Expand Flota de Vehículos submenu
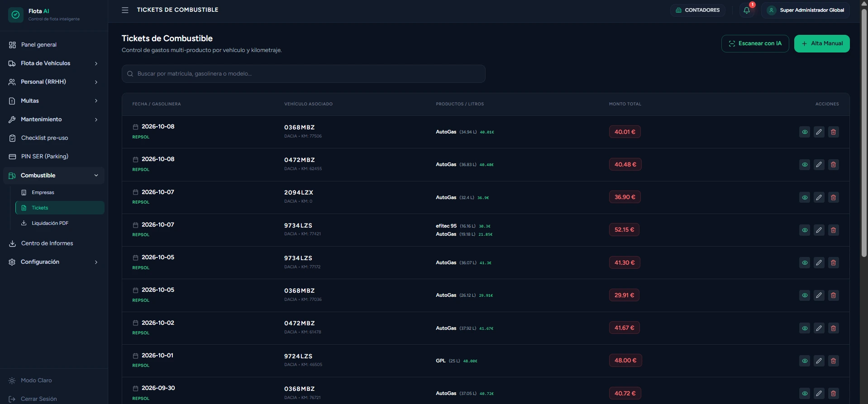Image resolution: width=868 pixels, height=404 pixels. click(54, 63)
